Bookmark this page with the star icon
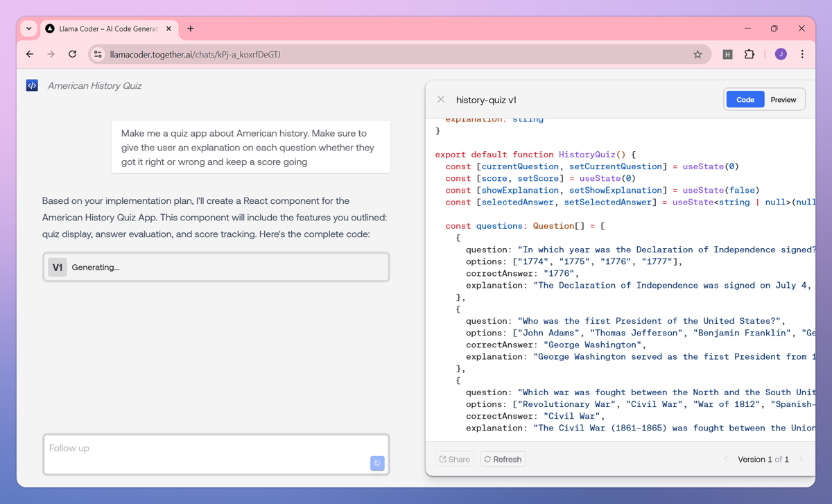 tap(697, 54)
